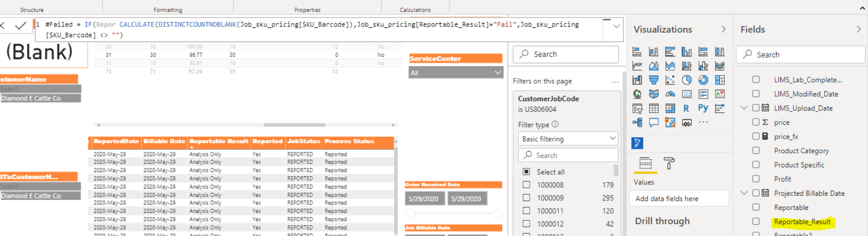Switch to the Fields well tab icon
This screenshot has width=868, height=236.
pos(645,164)
